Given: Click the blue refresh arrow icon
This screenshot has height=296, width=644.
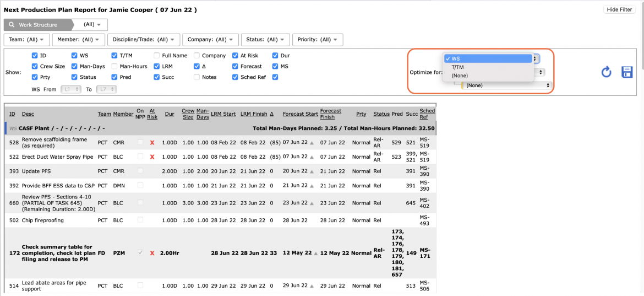Looking at the screenshot, I should pos(606,73).
